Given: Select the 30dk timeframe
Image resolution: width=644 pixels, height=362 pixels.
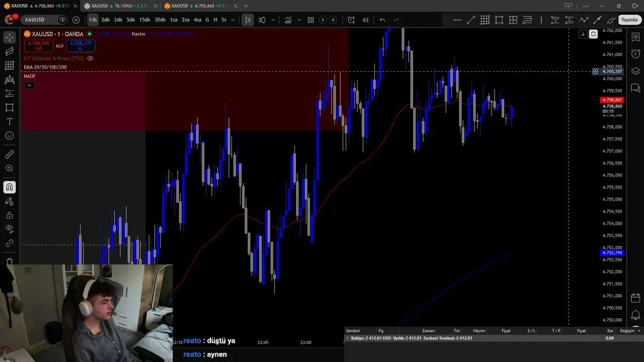Looking at the screenshot, I should (x=160, y=20).
